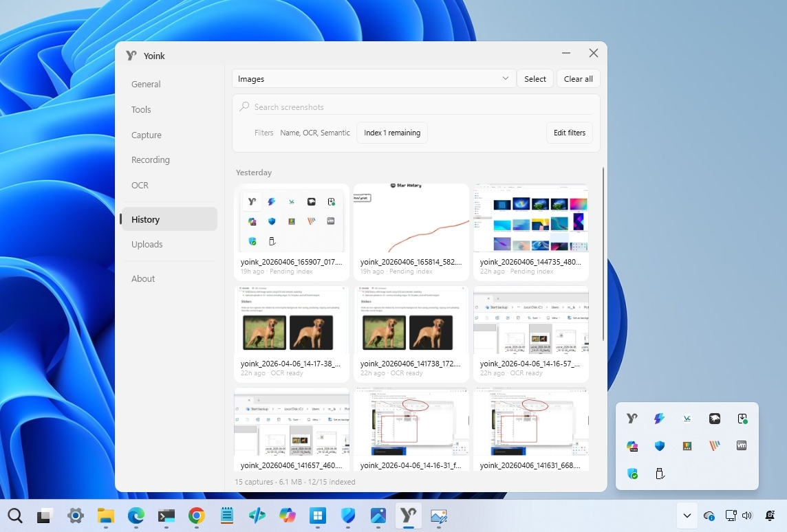Viewport: 787px width, 532px height.
Task: Click the Safely Remove Hardware USB icon
Action: point(660,474)
